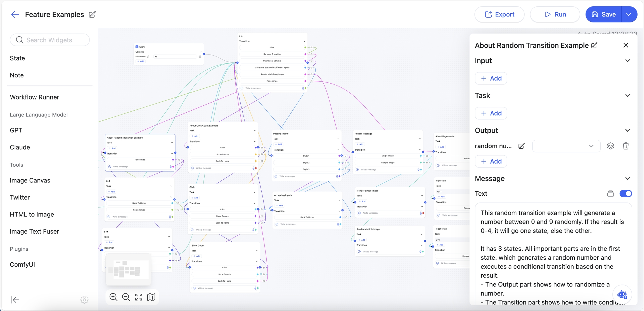The image size is (644, 311).
Task: Disable the Text message toggle switch
Action: coord(626,194)
